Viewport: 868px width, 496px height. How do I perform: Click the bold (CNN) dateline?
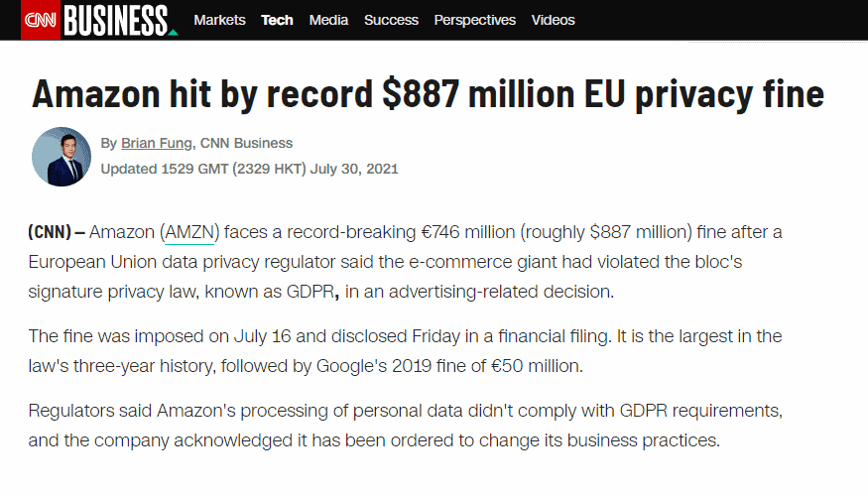[50, 233]
